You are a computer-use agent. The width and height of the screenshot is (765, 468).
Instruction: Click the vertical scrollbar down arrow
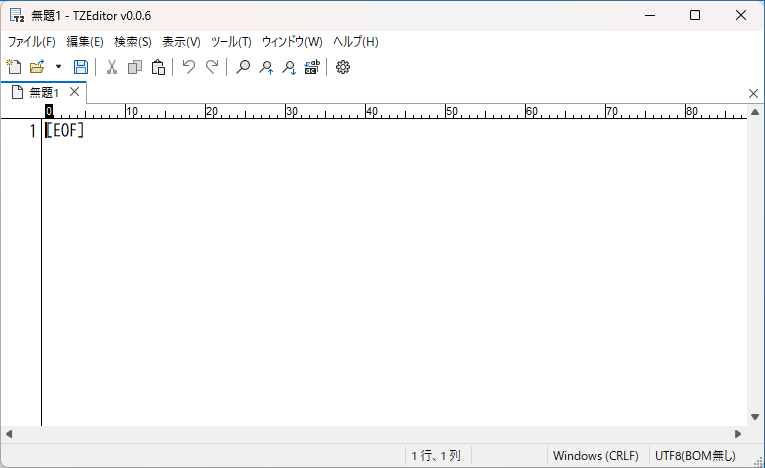755,417
